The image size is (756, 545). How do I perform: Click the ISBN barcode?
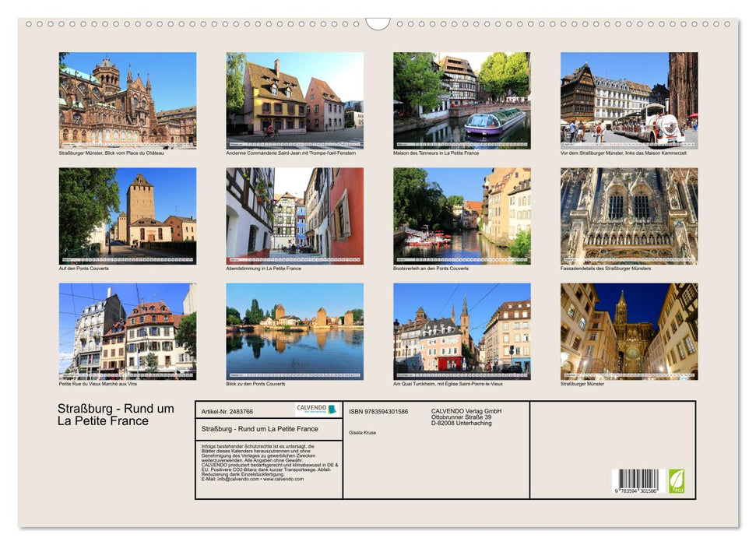[638, 481]
